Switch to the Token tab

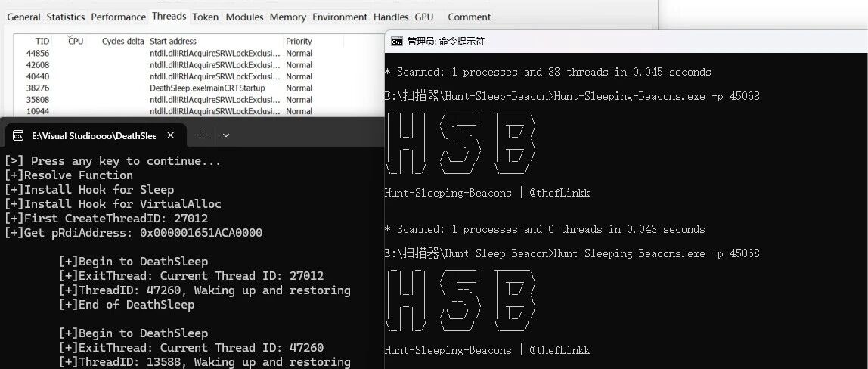(206, 17)
